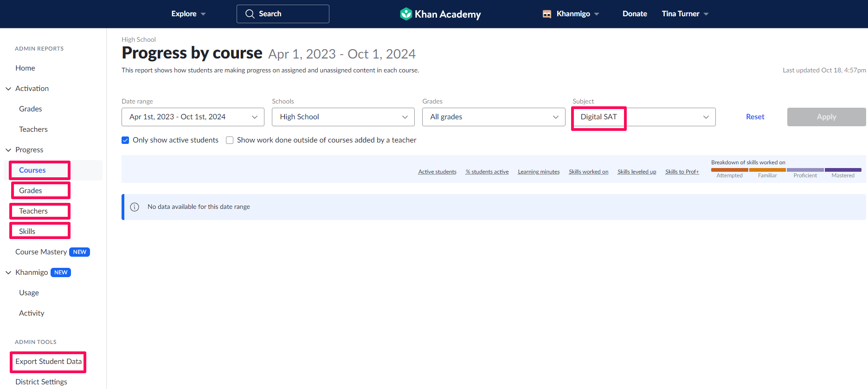The height and width of the screenshot is (389, 868).
Task: Click the High School breadcrumb text
Action: [x=139, y=39]
